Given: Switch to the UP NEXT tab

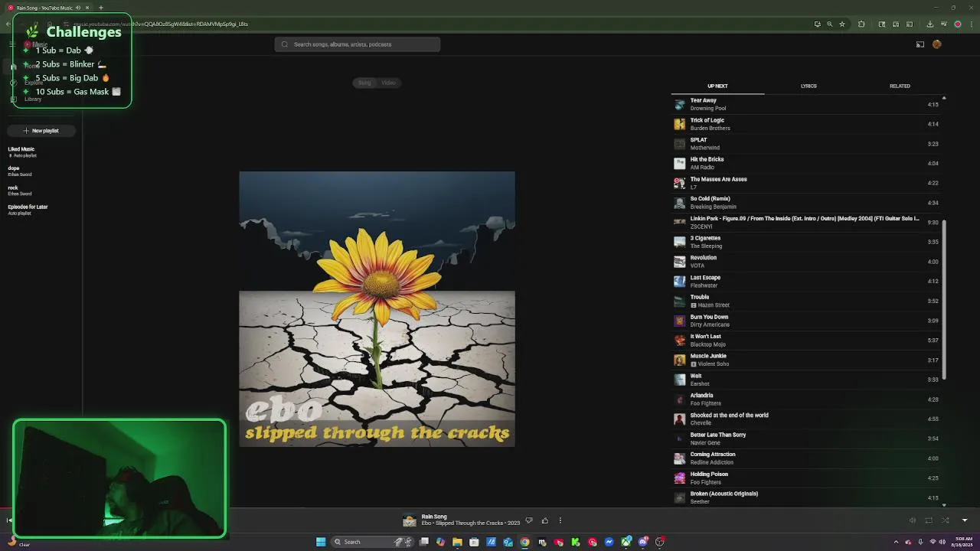Looking at the screenshot, I should (x=717, y=86).
